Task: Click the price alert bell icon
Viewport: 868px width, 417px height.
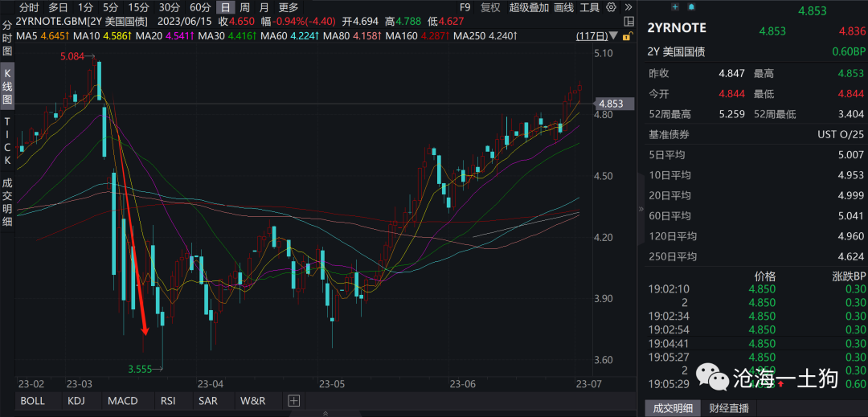Action: (691, 6)
